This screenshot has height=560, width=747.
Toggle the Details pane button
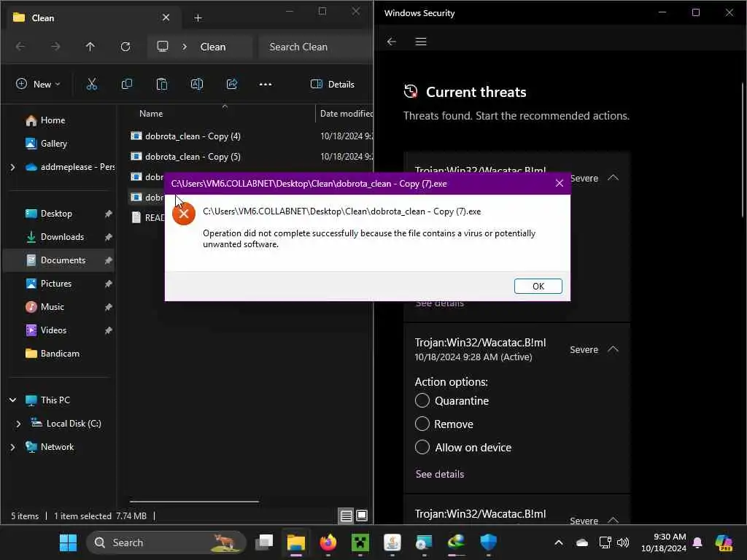click(x=333, y=85)
